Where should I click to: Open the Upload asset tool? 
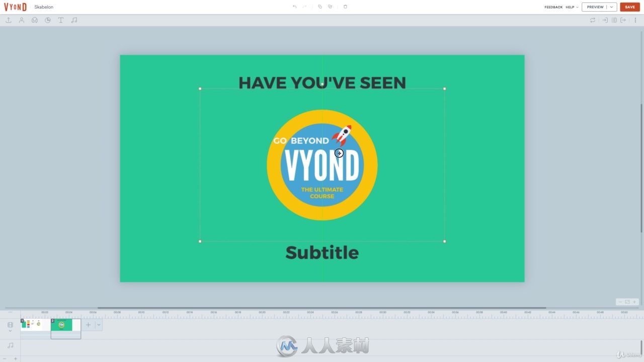point(9,20)
